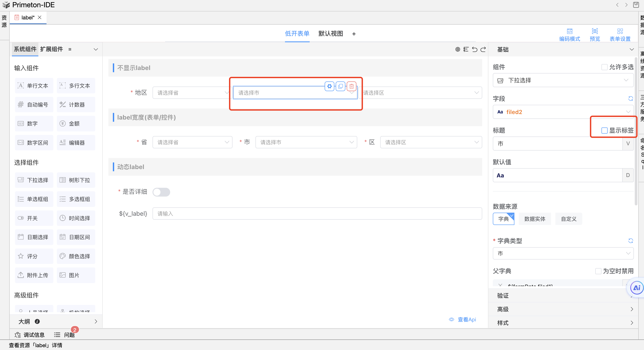
Task: Open the 字典类型 dropdown
Action: coord(563,253)
